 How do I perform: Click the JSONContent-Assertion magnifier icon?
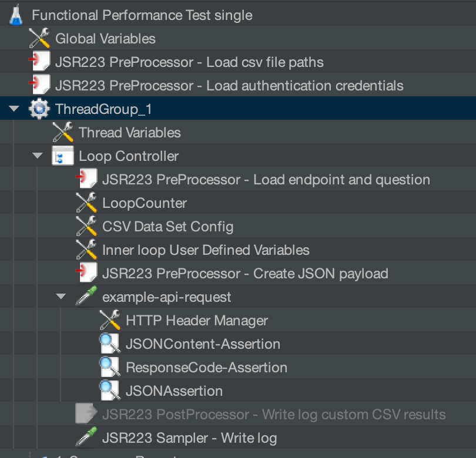[x=110, y=344]
